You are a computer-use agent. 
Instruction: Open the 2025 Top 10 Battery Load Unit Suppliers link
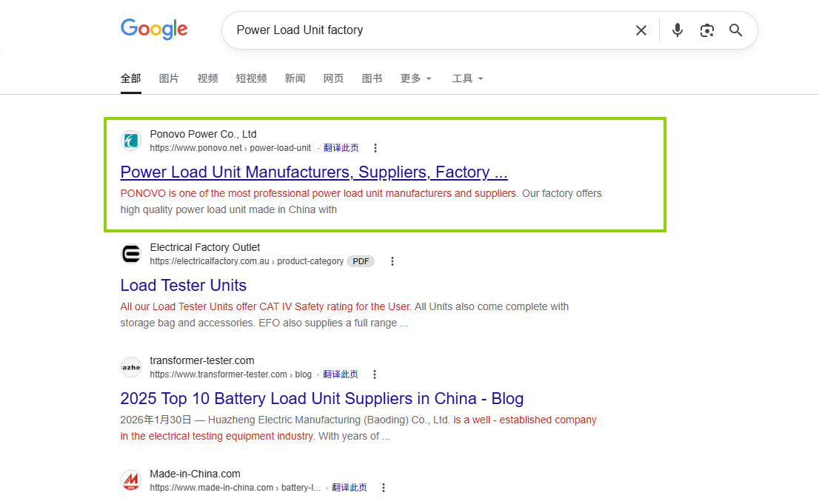[321, 398]
